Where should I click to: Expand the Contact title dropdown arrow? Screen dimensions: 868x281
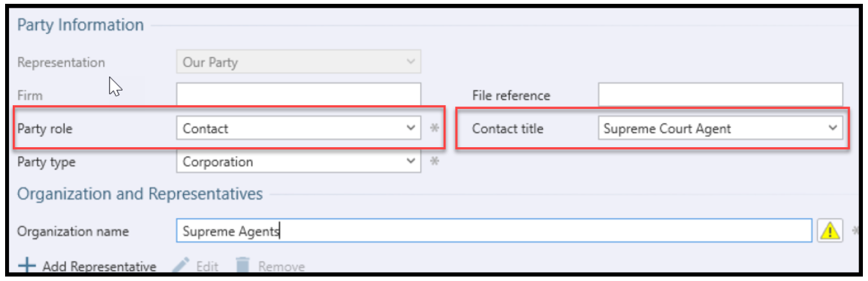832,129
